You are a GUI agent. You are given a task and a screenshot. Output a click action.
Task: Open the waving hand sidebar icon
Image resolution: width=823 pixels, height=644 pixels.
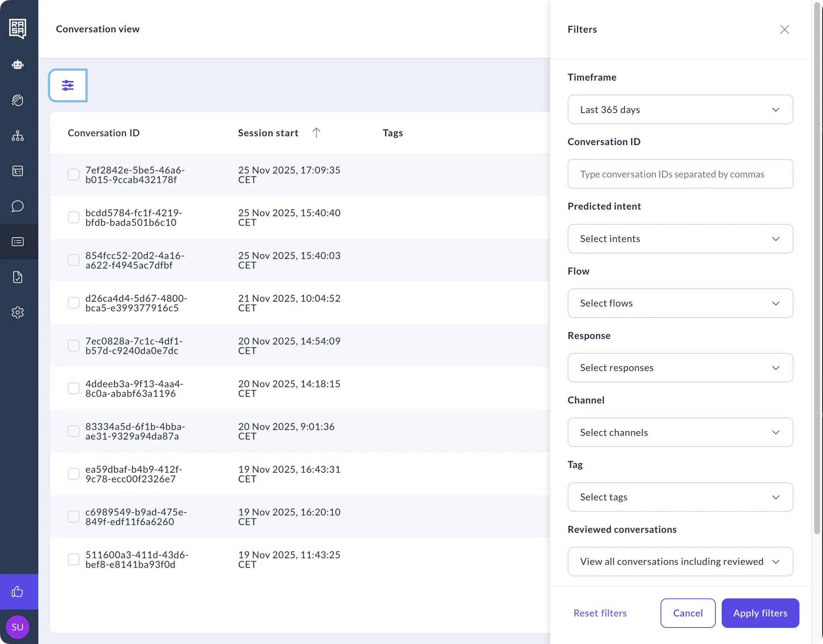tap(18, 100)
